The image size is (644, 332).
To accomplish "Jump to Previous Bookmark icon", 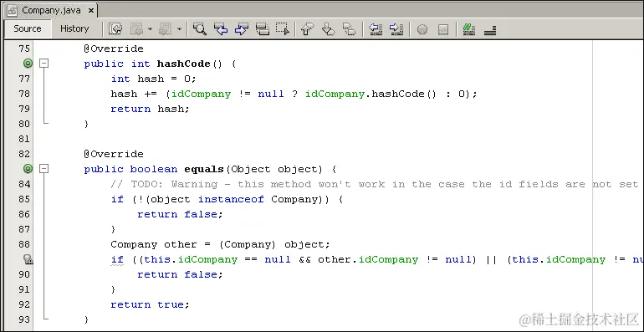I will pos(307,29).
